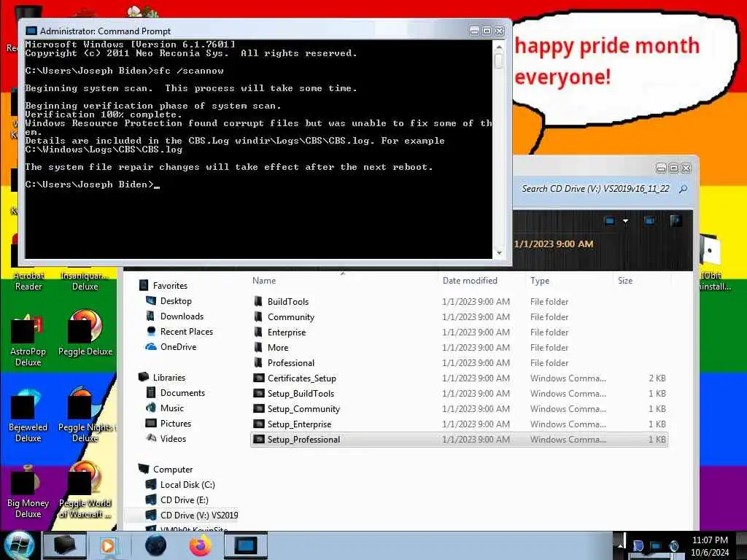This screenshot has height=560, width=747.
Task: Open the change view dropdown arrow
Action: click(x=625, y=221)
